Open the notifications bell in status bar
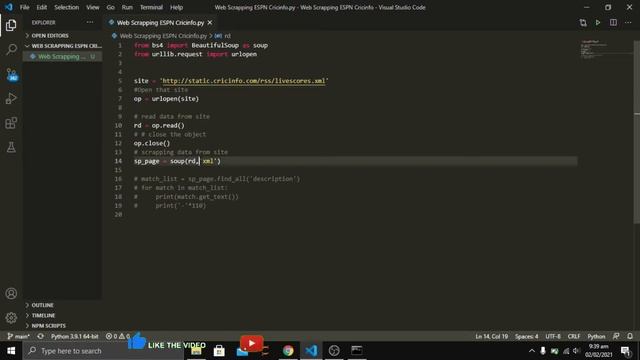This screenshot has height=360, width=640. tap(630, 336)
